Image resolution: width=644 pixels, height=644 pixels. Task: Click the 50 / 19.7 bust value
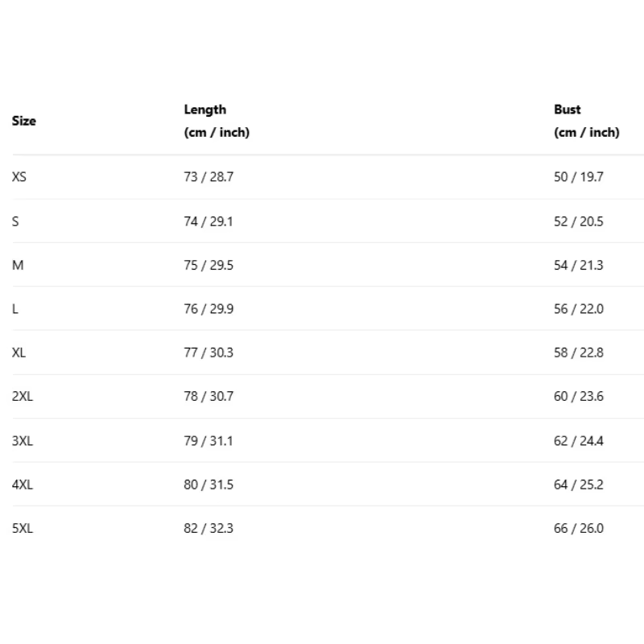[x=579, y=177]
